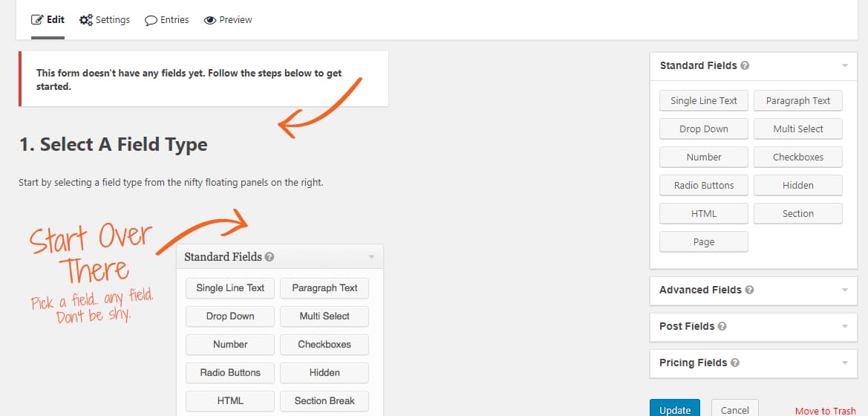Expand the Pricing Fields panel arrow
Image resolution: width=868 pixels, height=416 pixels.
845,363
